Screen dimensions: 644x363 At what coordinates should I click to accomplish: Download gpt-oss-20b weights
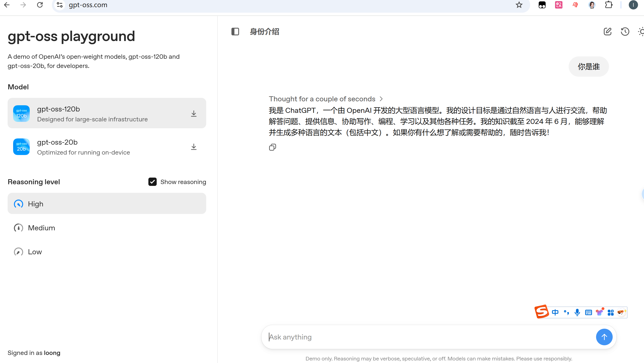pyautogui.click(x=194, y=147)
